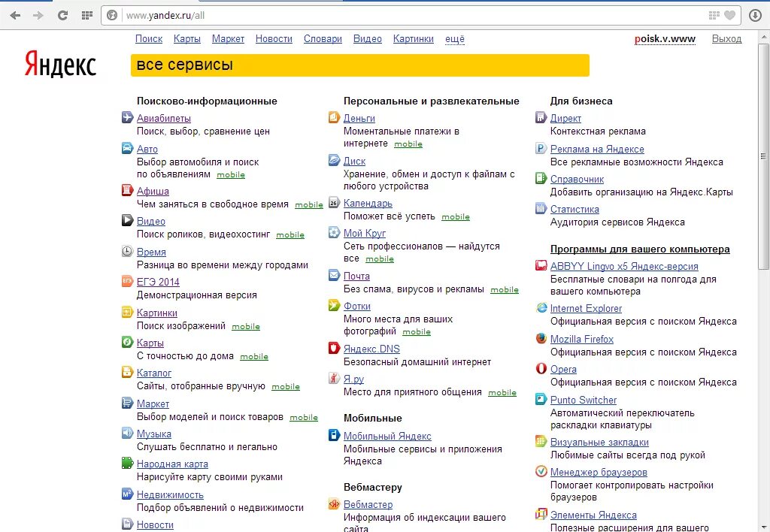This screenshot has width=770, height=532.
Task: Click the Почта envelope icon
Action: coord(334,275)
